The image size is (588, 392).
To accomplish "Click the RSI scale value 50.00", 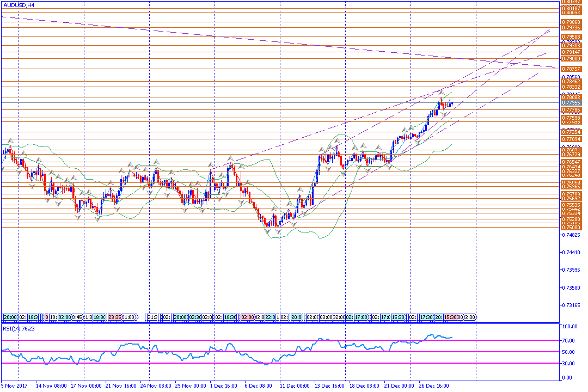I will [568, 352].
